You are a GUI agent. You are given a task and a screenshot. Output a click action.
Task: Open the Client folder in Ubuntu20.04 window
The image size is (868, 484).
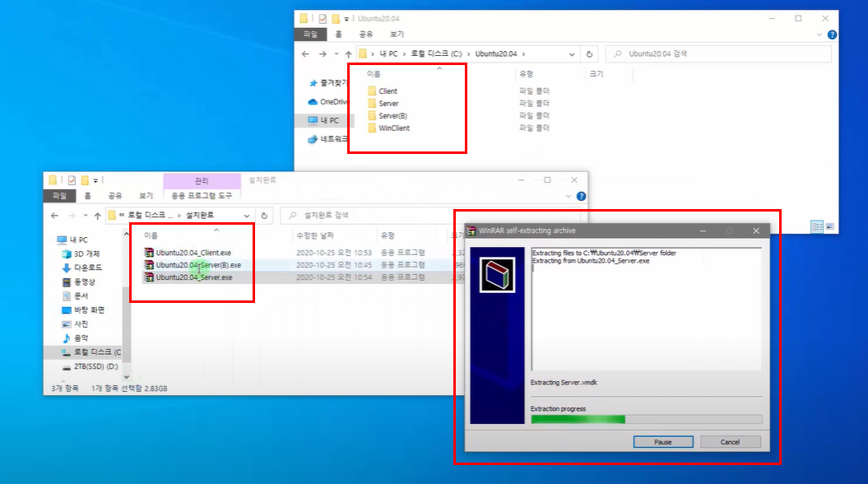(x=388, y=91)
